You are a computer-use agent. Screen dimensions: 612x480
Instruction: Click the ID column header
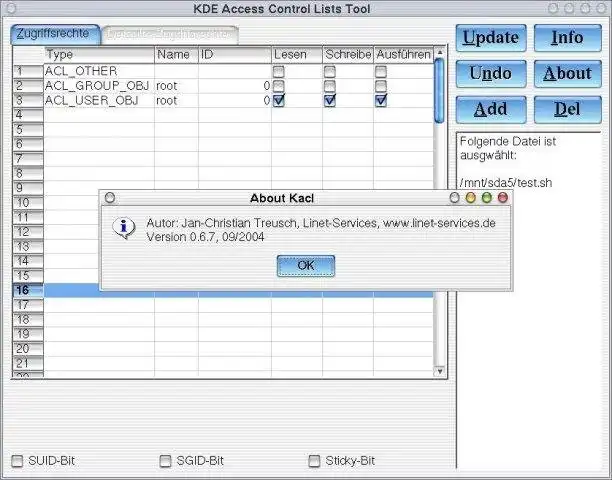tap(235, 55)
